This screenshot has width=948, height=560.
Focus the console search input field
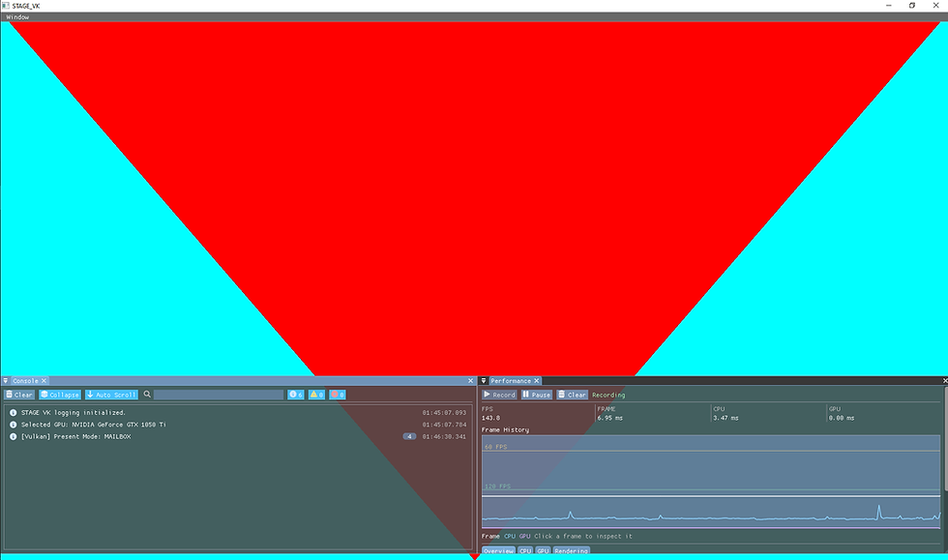[219, 395]
